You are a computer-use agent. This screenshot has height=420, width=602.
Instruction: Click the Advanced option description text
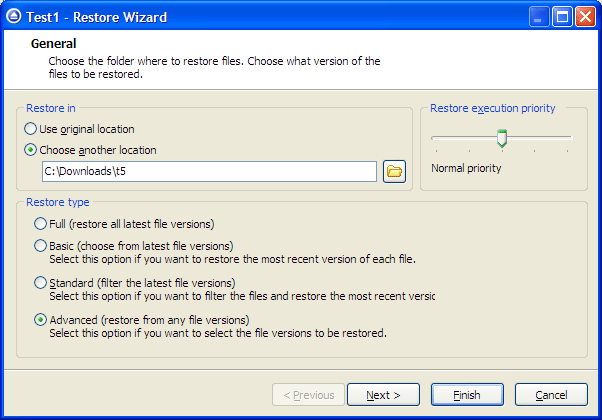(218, 333)
